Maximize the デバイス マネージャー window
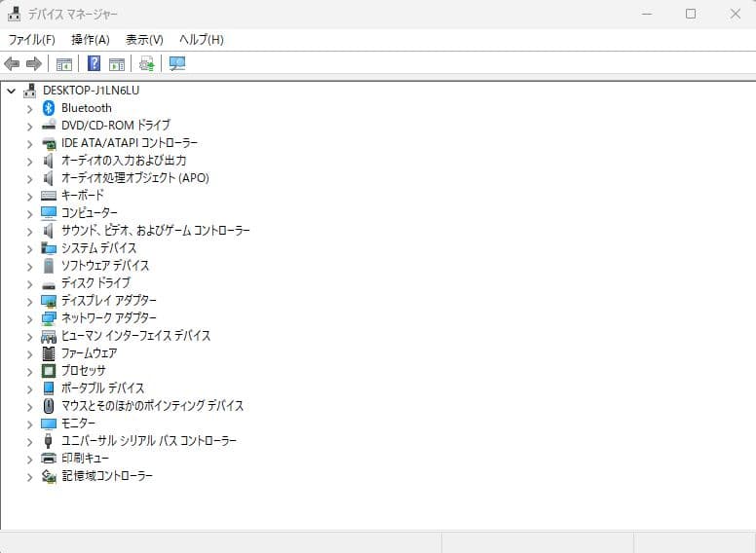Viewport: 756px width, 553px height. pyautogui.click(x=691, y=14)
